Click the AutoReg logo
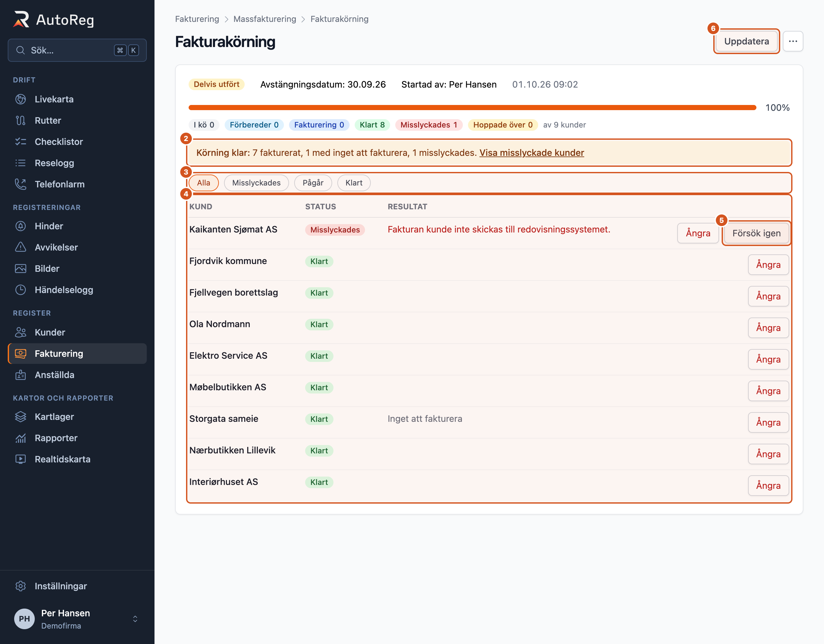824x644 pixels. coord(53,20)
